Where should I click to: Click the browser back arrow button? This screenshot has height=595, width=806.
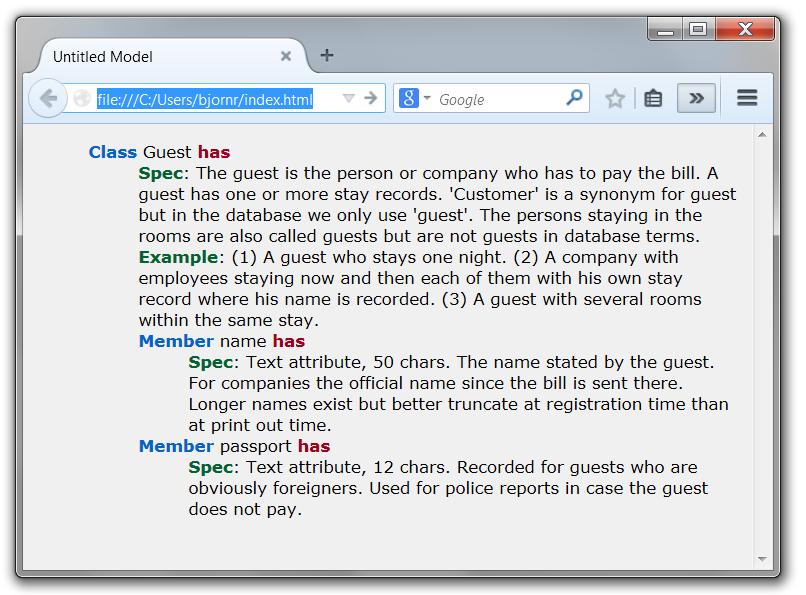[48, 98]
